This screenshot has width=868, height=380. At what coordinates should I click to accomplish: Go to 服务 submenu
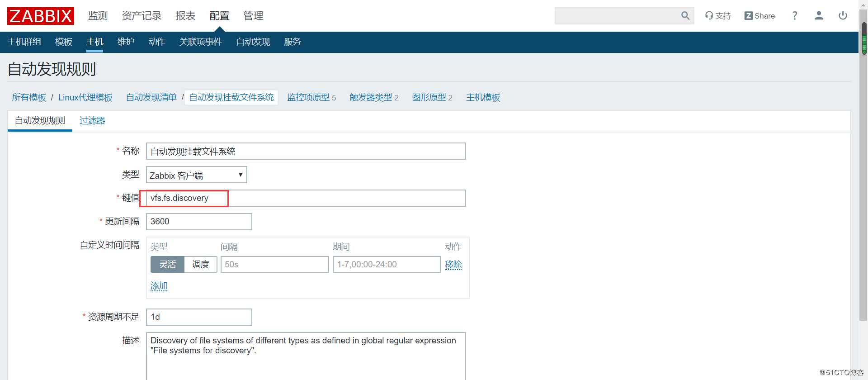[x=292, y=42]
